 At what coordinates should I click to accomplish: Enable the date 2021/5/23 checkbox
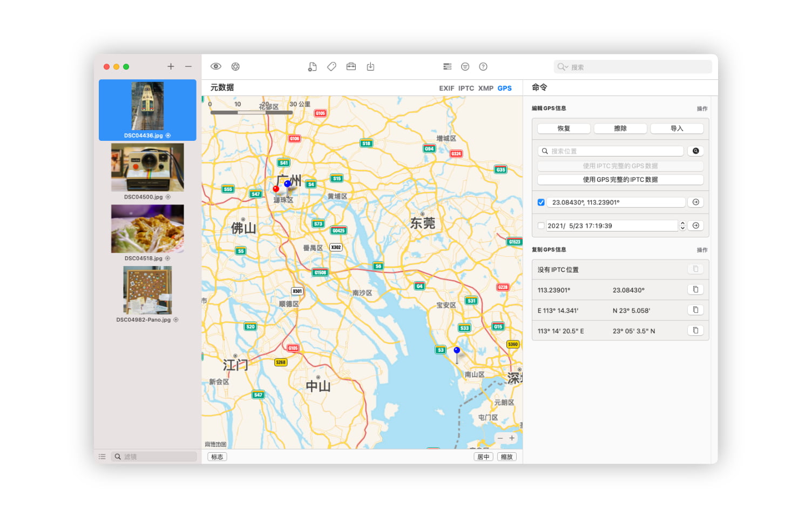[x=541, y=226]
